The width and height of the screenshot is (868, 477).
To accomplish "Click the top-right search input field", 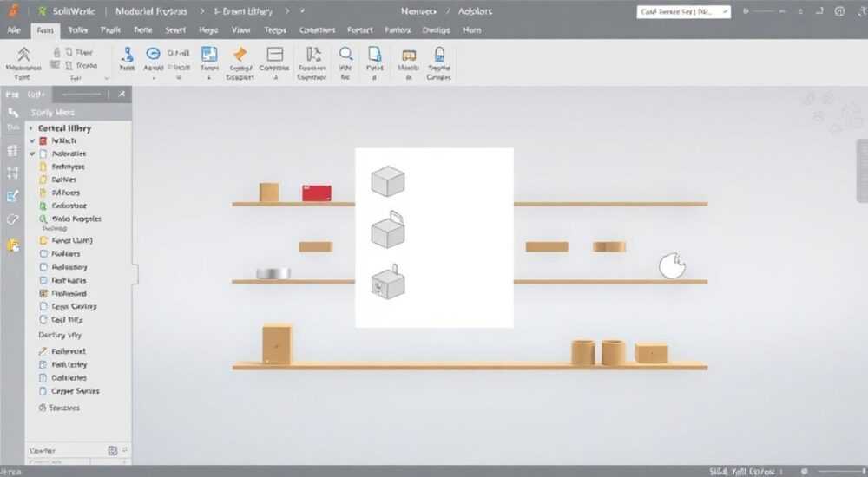I will 684,11.
